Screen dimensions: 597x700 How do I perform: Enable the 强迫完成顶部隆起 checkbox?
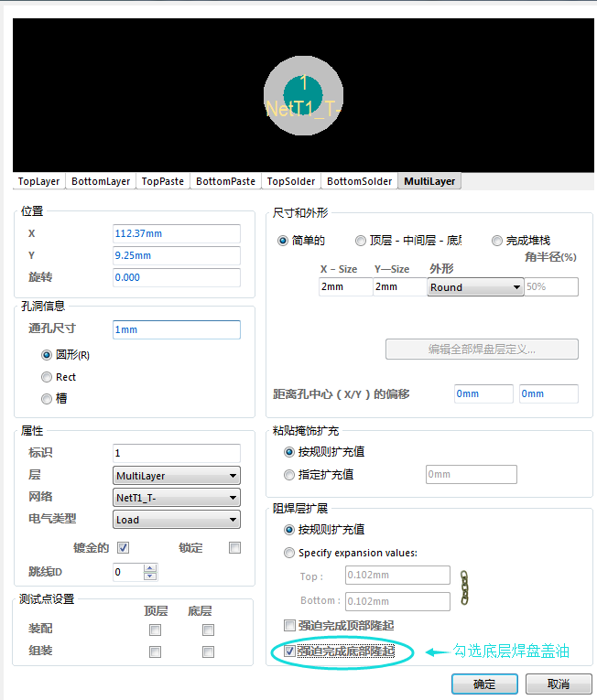point(290,626)
